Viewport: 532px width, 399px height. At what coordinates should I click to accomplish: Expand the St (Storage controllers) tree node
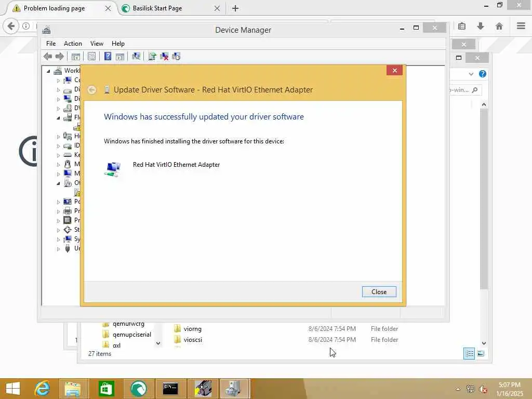(x=58, y=230)
